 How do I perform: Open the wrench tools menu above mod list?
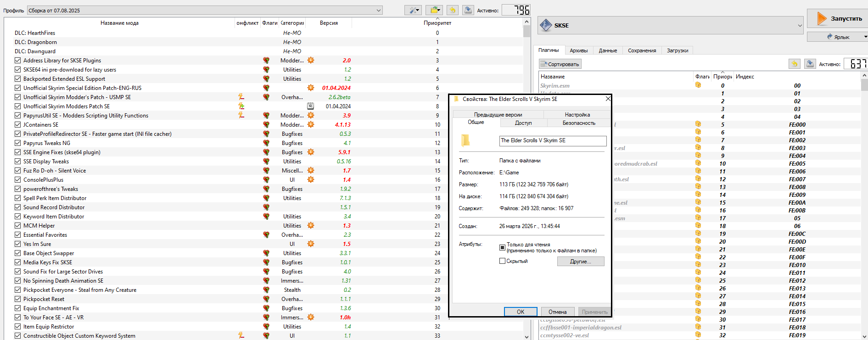413,10
